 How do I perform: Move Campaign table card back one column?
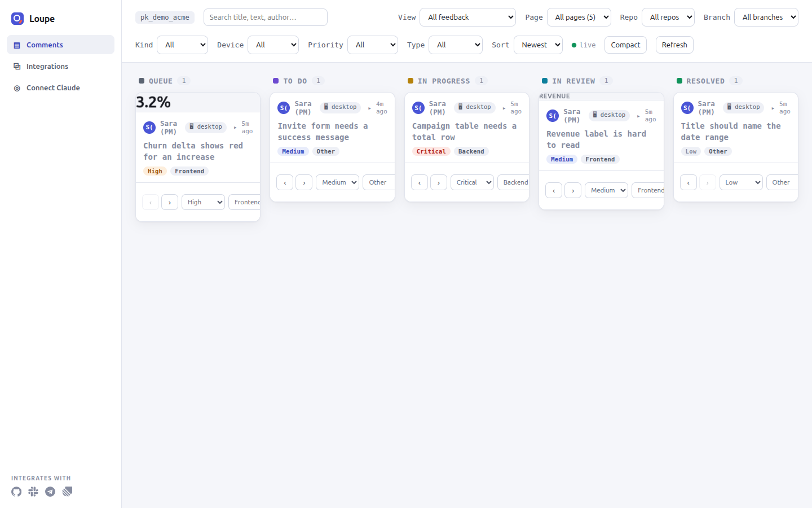(x=420, y=182)
